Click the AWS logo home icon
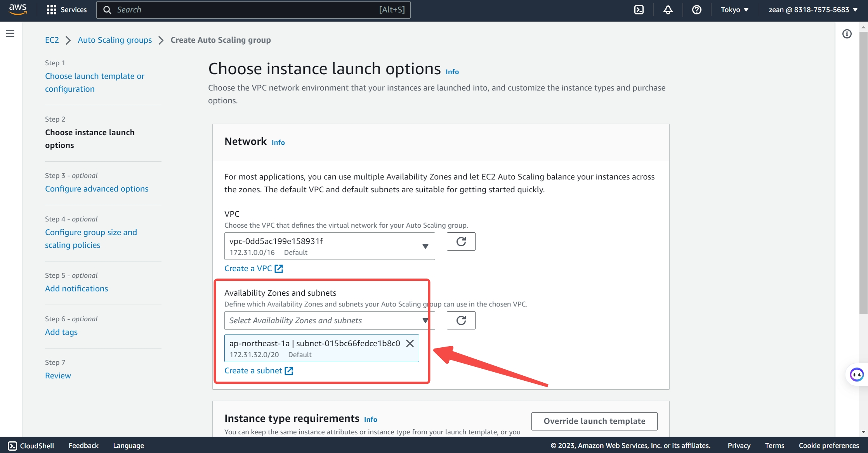The image size is (868, 453). pos(18,10)
